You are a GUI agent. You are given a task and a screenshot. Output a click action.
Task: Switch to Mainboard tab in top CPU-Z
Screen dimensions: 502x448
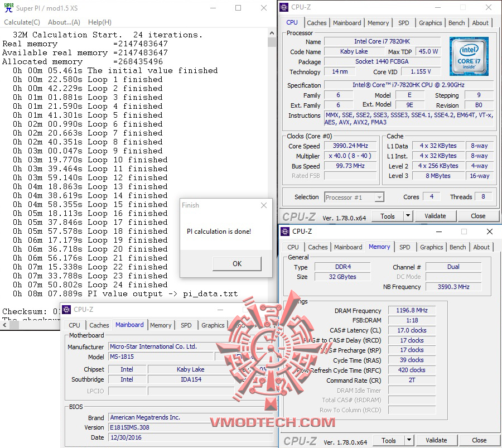pyautogui.click(x=347, y=23)
